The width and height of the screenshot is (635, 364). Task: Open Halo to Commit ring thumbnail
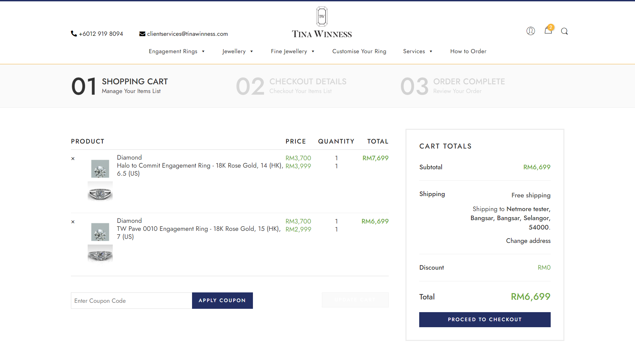pos(100,192)
